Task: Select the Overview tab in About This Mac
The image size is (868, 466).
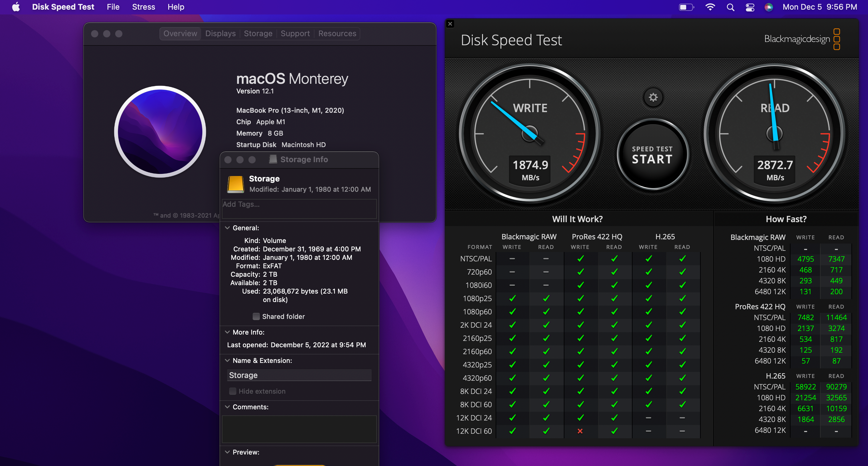Action: tap(180, 33)
